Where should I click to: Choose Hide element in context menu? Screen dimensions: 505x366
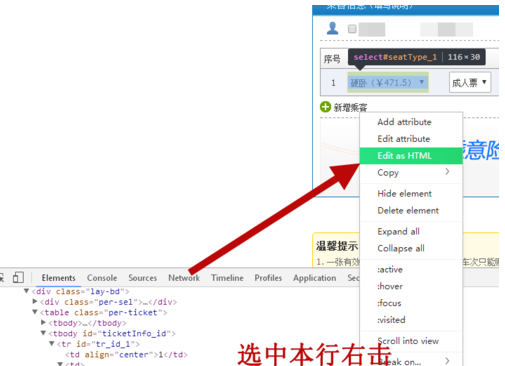404,193
